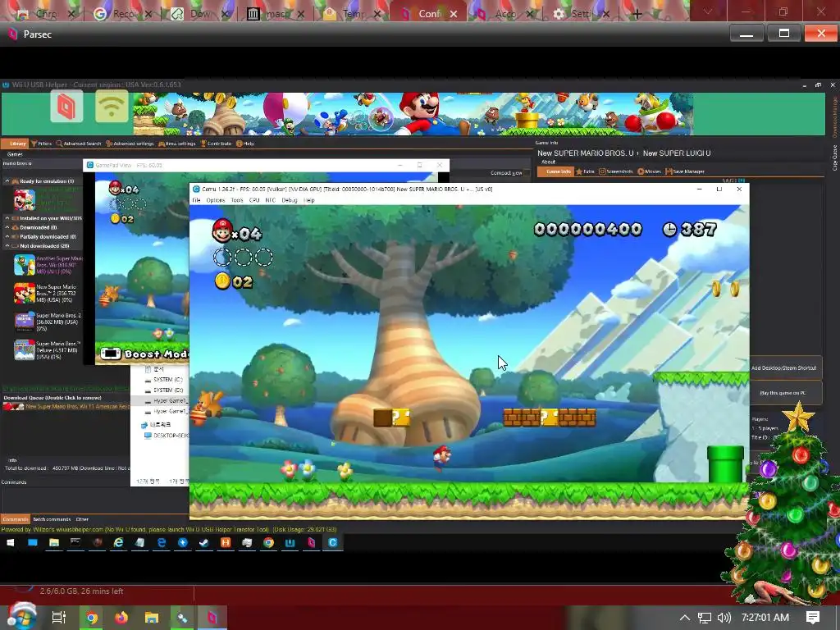Open Advanced Search in USB Helper
Screen dimensions: 840x630
(79, 144)
